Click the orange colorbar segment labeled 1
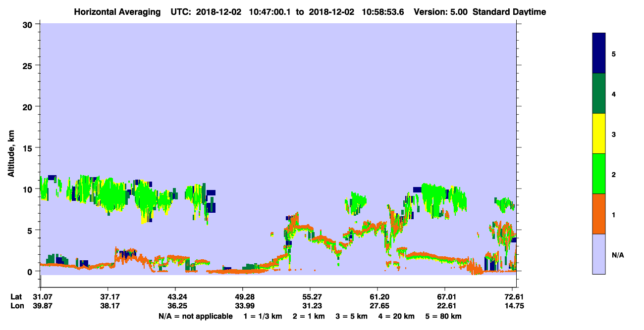 tap(599, 214)
